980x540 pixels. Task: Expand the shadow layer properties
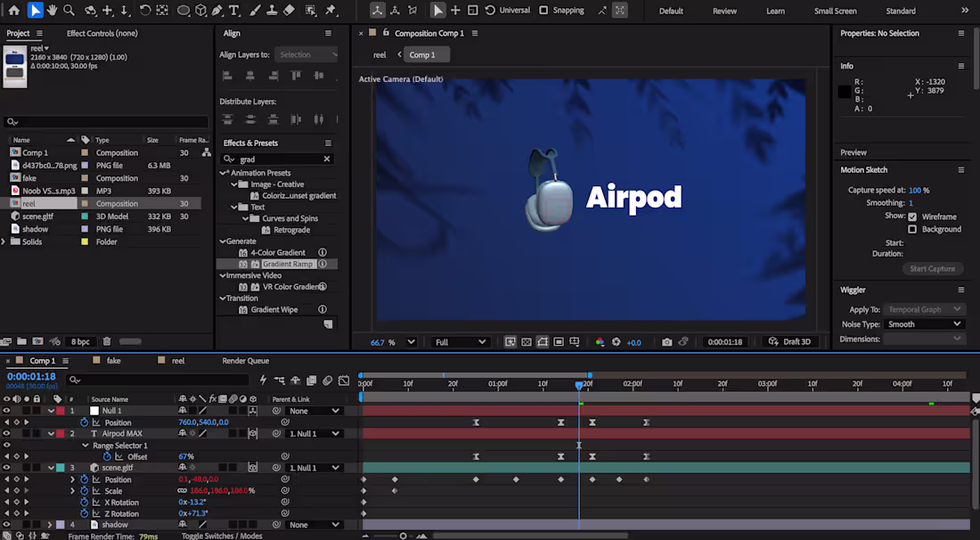click(x=49, y=524)
